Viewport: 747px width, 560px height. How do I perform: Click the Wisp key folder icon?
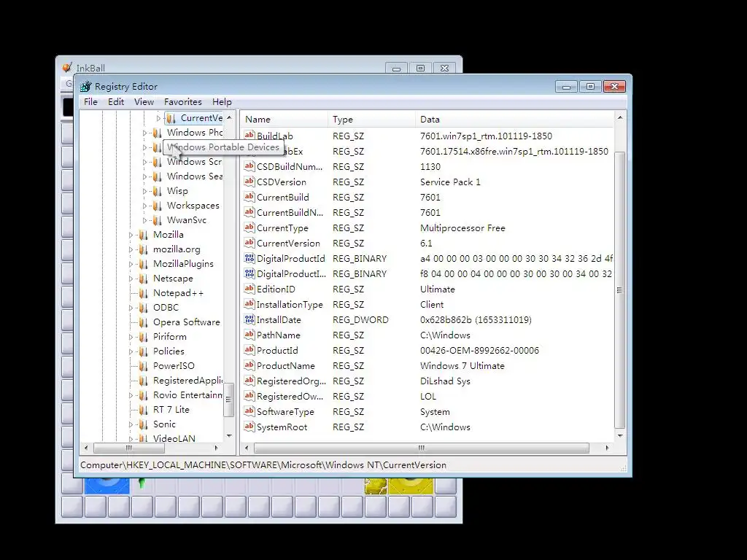tap(157, 191)
